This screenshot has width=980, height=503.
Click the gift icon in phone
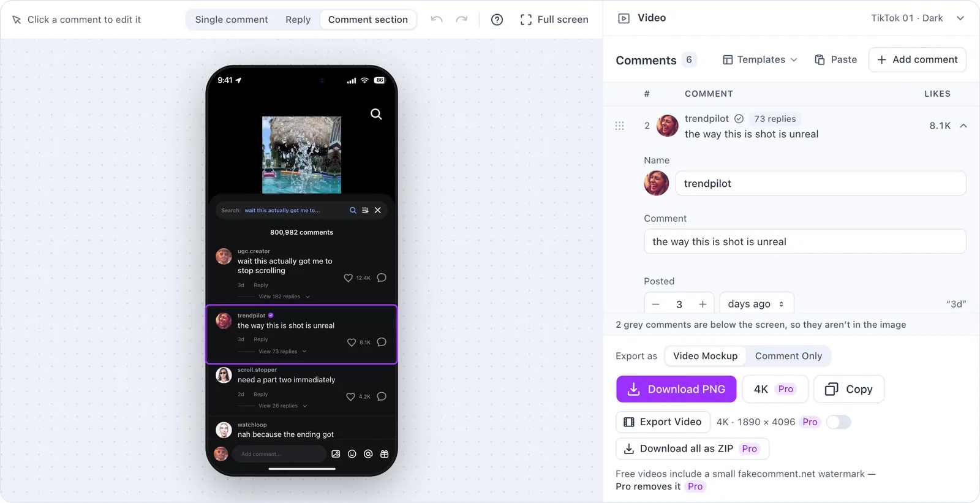point(385,454)
